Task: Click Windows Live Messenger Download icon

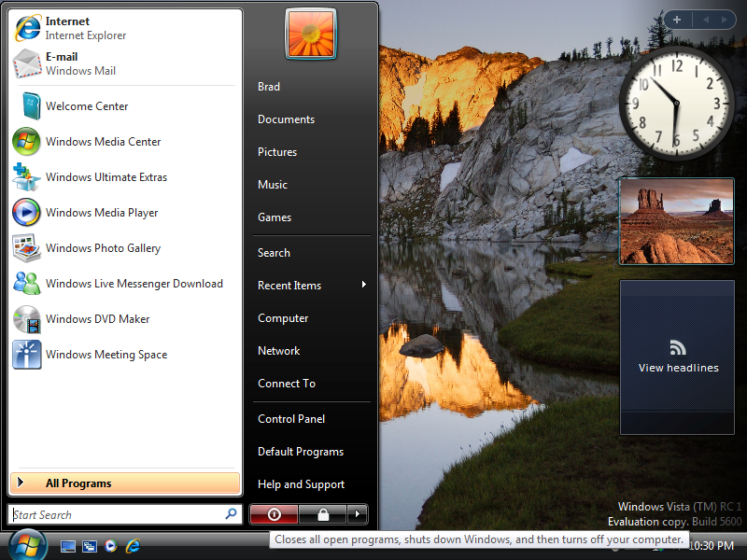Action: coord(26,283)
